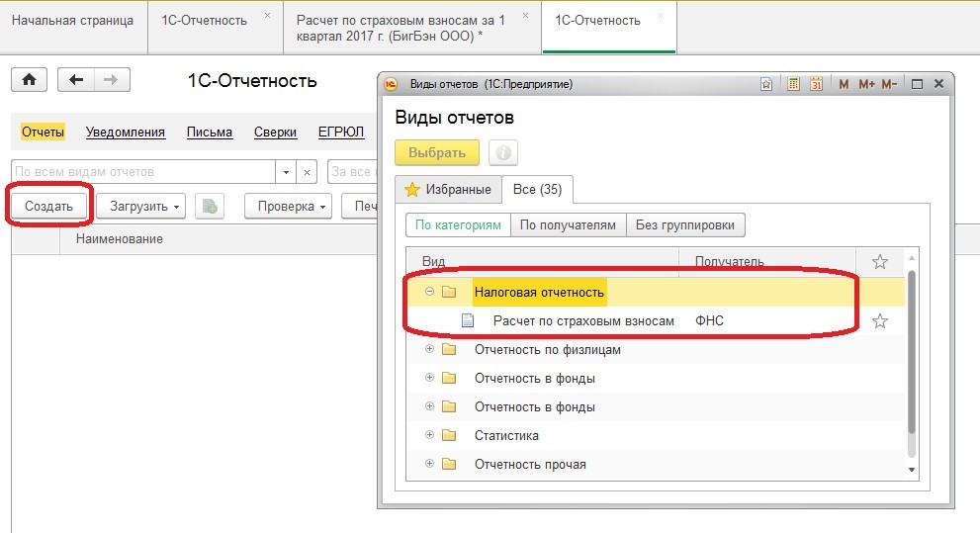Image resolution: width=980 pixels, height=533 pixels.
Task: Switch to Избранные tab
Action: (x=448, y=189)
